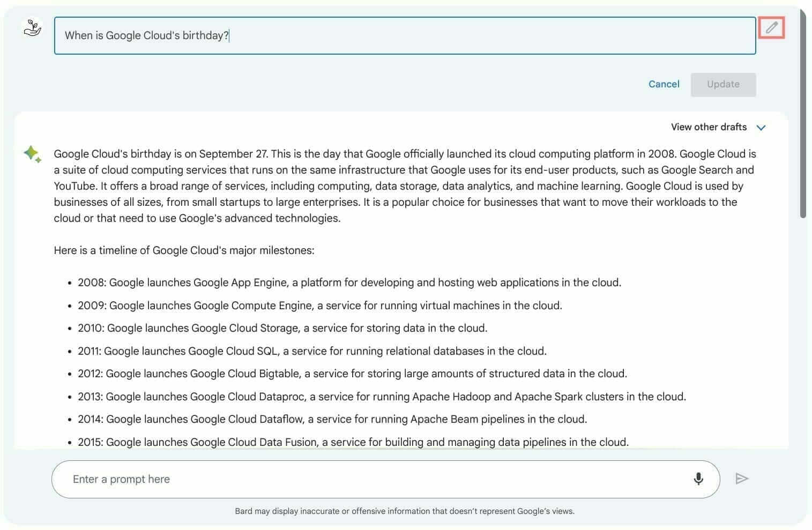This screenshot has width=812, height=530.
Task: Click the Update button
Action: [x=723, y=85]
